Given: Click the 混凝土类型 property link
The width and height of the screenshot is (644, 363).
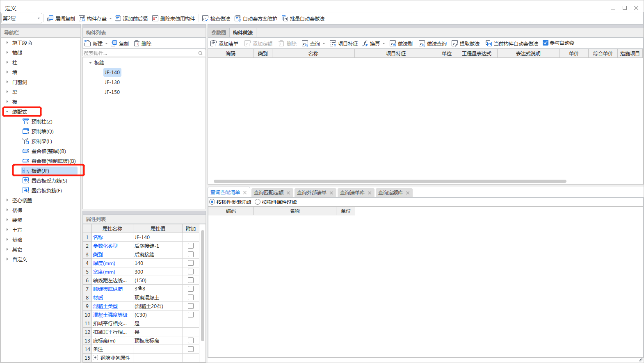Looking at the screenshot, I should click(x=105, y=306).
